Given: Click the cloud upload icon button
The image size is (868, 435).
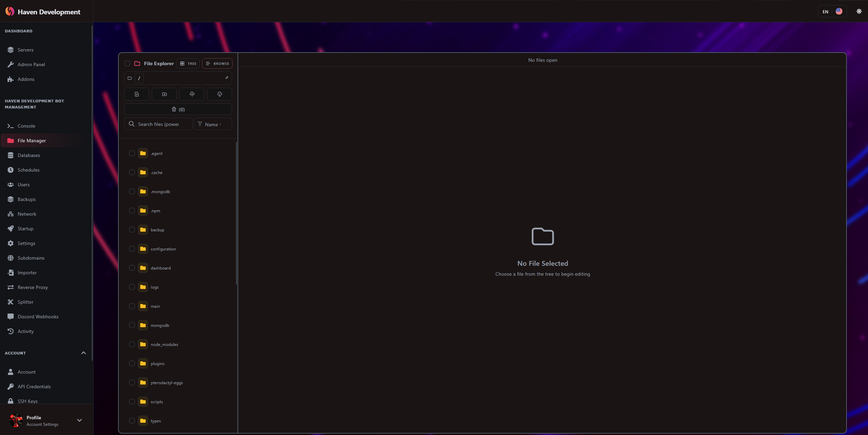Looking at the screenshot, I should coord(192,94).
